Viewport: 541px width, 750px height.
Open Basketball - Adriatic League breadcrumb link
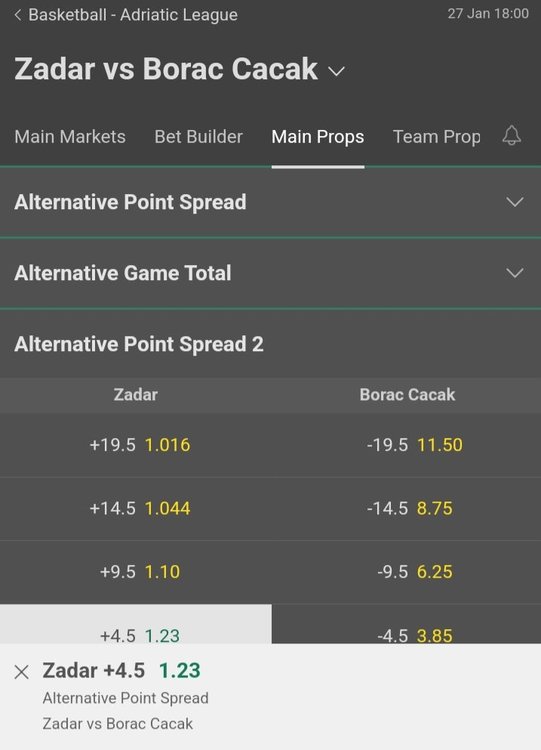pyautogui.click(x=133, y=15)
